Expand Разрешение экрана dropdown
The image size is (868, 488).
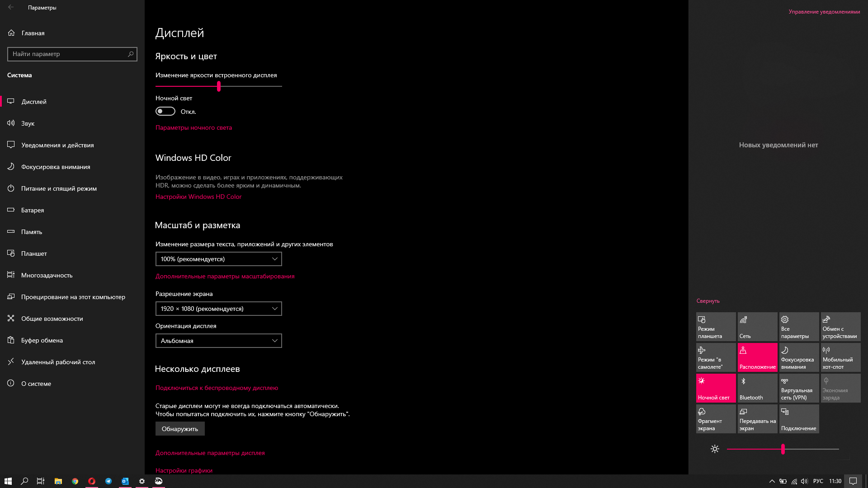[219, 308]
